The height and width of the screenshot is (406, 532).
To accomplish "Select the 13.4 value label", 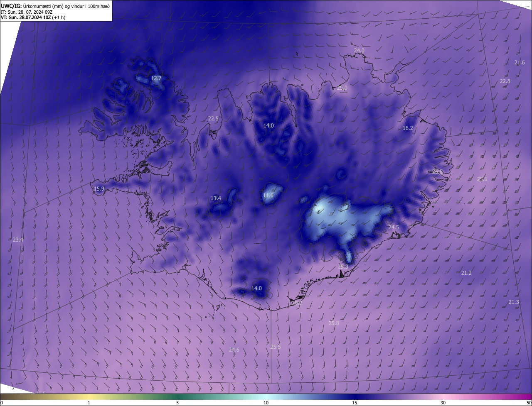I will pos(216,198).
